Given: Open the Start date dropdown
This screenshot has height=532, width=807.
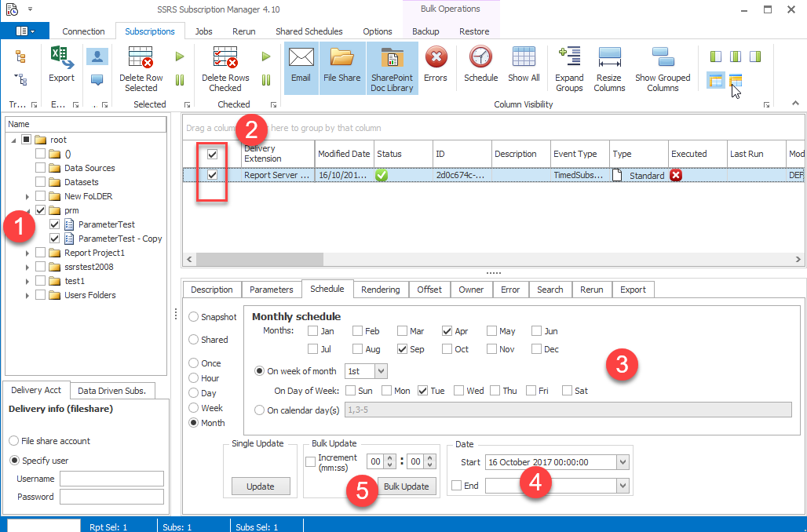Looking at the screenshot, I should pyautogui.click(x=623, y=462).
